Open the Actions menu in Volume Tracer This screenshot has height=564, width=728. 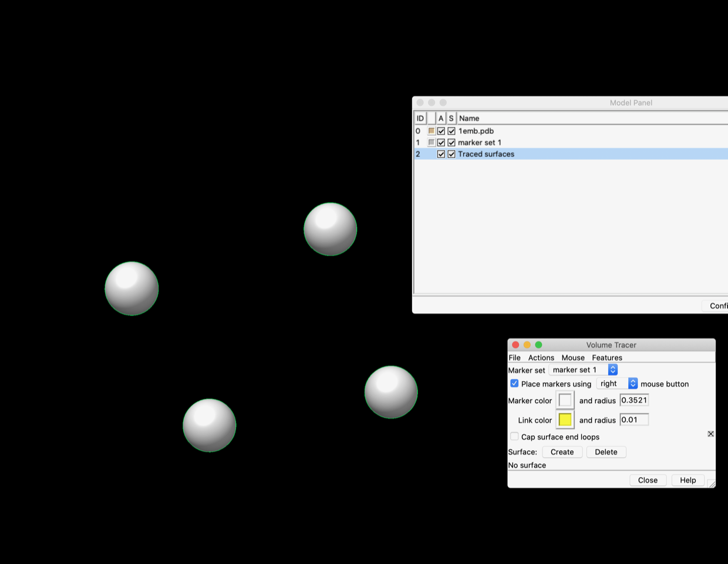pos(541,358)
